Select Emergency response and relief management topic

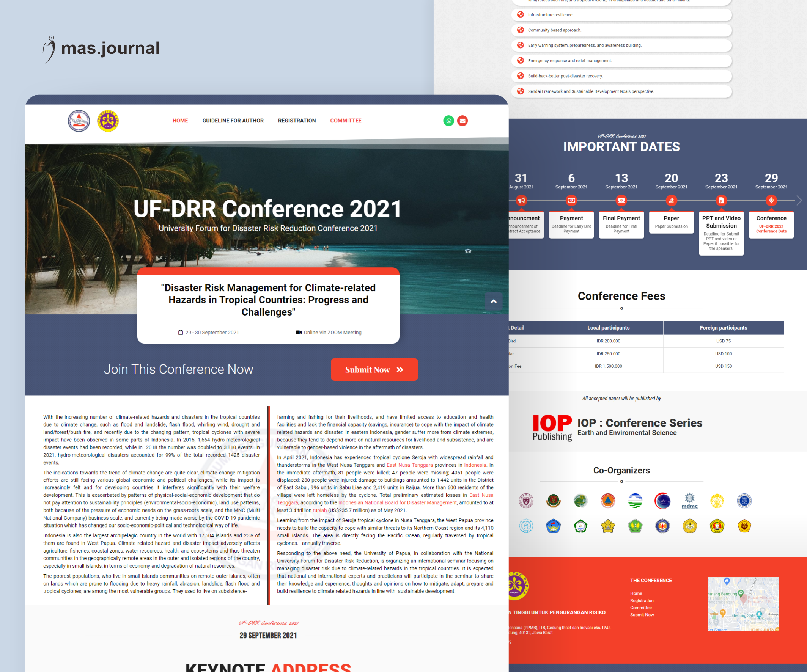[621, 61]
